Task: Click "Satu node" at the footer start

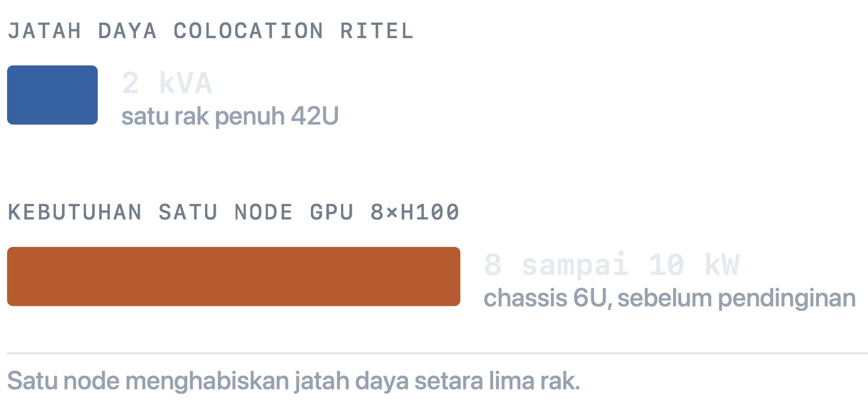Action: pyautogui.click(x=63, y=380)
